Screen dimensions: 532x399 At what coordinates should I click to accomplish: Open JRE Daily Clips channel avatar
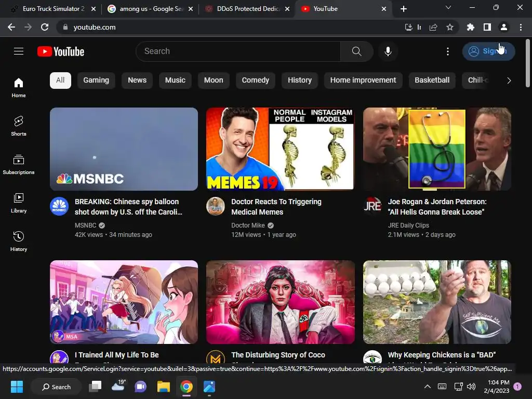pyautogui.click(x=372, y=206)
